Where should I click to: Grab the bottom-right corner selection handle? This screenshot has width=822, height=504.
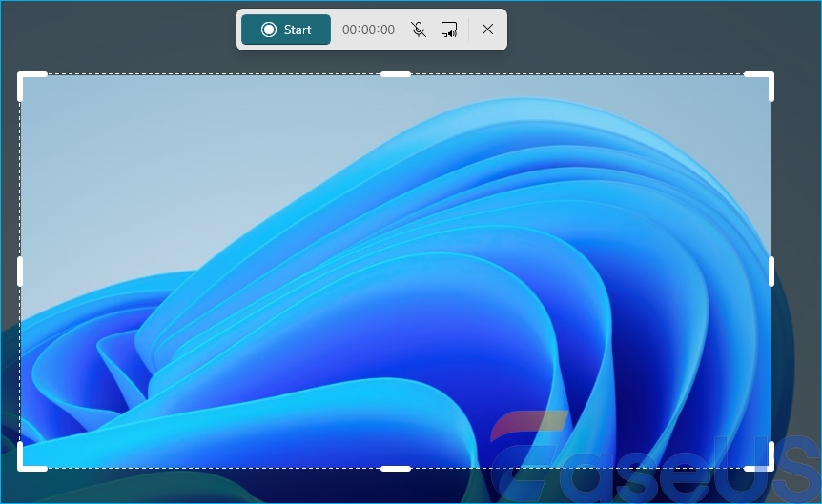(x=768, y=465)
